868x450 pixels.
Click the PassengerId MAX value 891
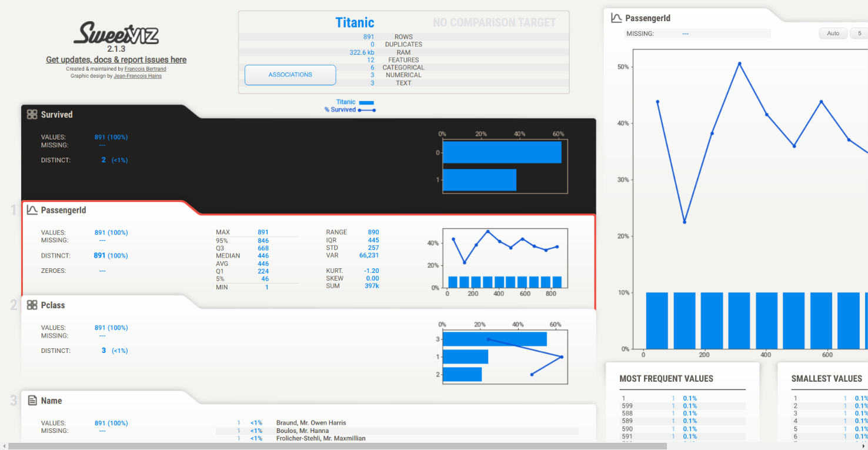(263, 232)
